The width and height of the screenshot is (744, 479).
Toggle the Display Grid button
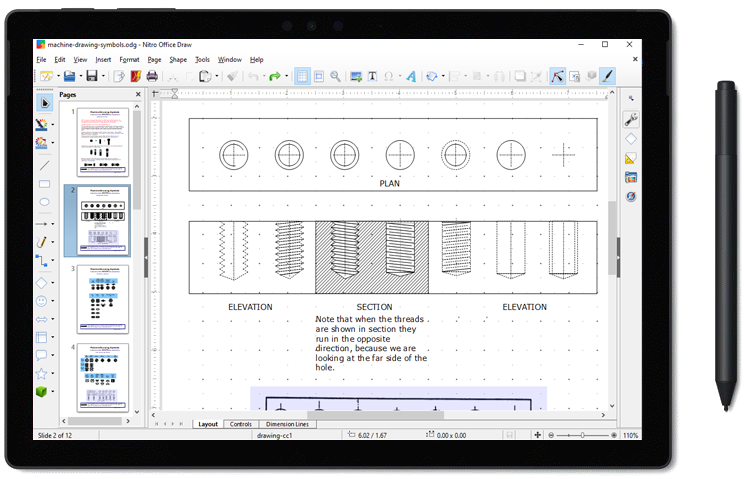[302, 76]
